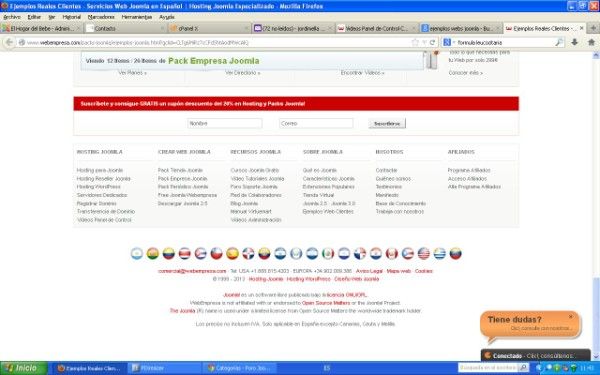Click the Firefox back arrow button

pyautogui.click(x=9, y=42)
